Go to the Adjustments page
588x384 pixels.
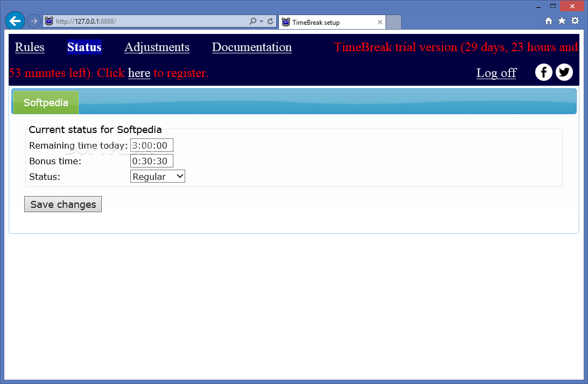pos(157,47)
